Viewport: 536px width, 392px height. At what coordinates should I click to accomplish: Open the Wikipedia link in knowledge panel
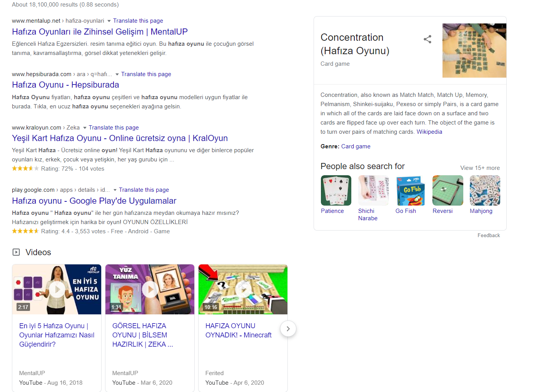click(429, 132)
